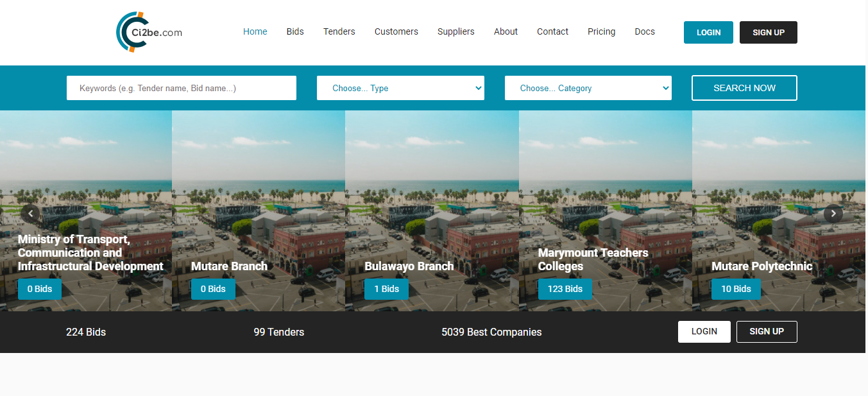The image size is (868, 396).
Task: Click the outlined SIGN UP button in dark bar
Action: (767, 332)
